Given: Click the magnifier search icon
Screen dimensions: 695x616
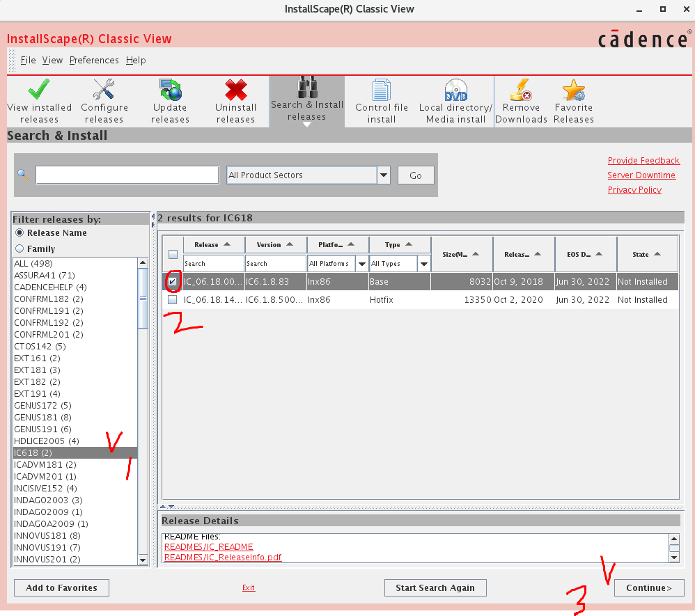Looking at the screenshot, I should (x=22, y=175).
